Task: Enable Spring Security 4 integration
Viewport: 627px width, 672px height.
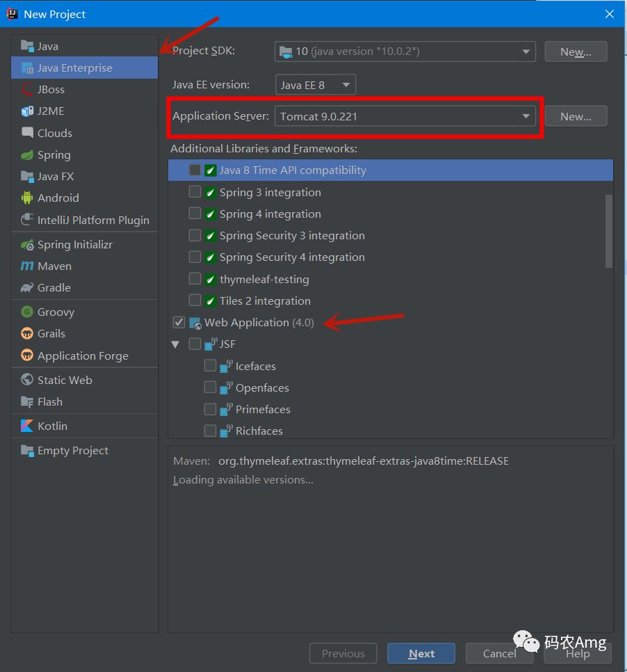Action: (x=195, y=257)
